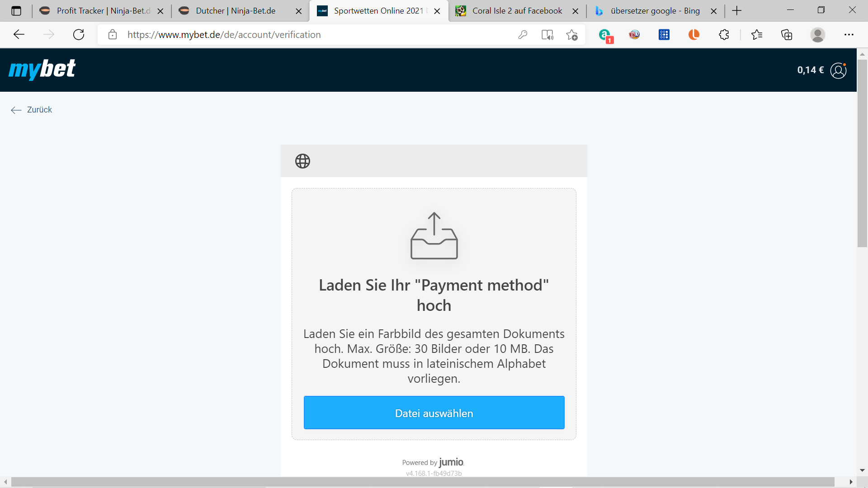Click the Datei auswählen button

[x=434, y=413]
